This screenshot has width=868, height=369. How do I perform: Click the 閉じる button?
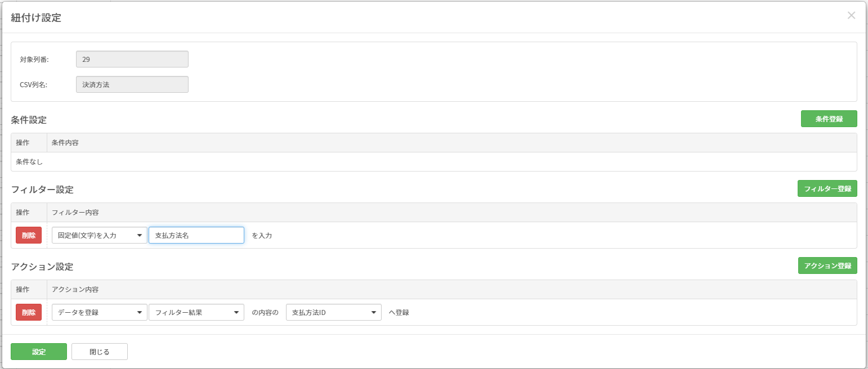click(100, 352)
